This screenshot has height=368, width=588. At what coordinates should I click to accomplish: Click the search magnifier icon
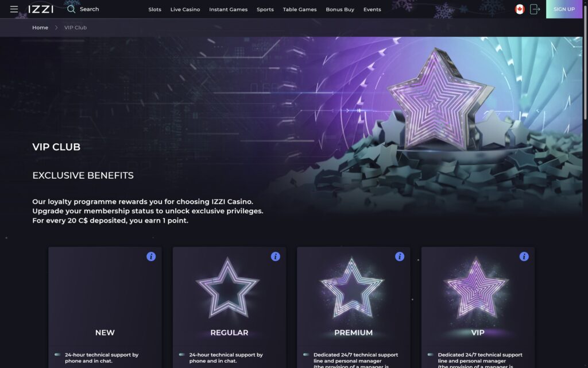coord(71,9)
